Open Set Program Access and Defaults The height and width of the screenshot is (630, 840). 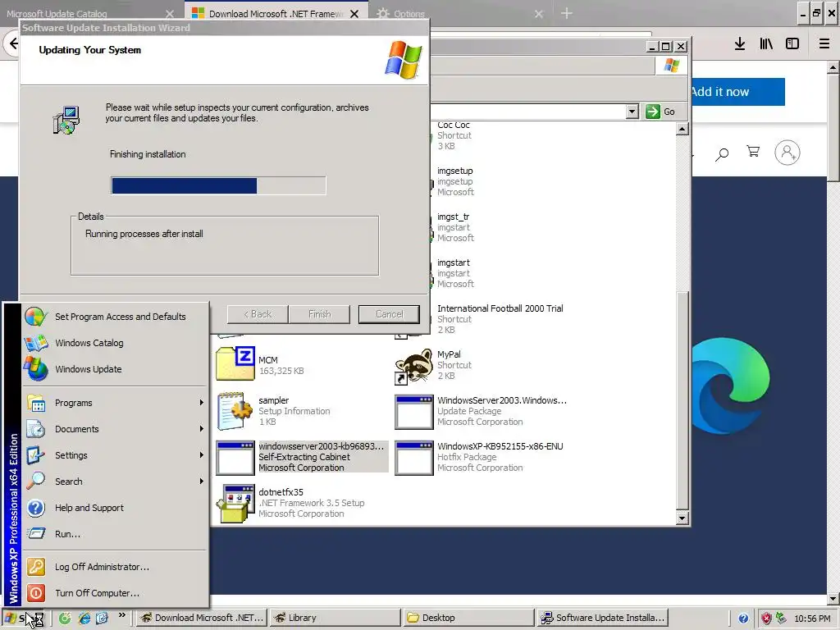(115, 317)
